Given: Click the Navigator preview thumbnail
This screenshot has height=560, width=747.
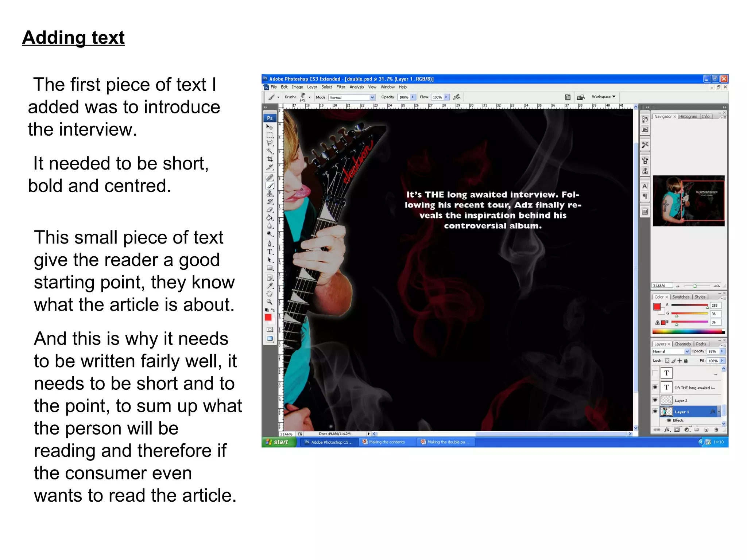Looking at the screenshot, I should [x=689, y=201].
